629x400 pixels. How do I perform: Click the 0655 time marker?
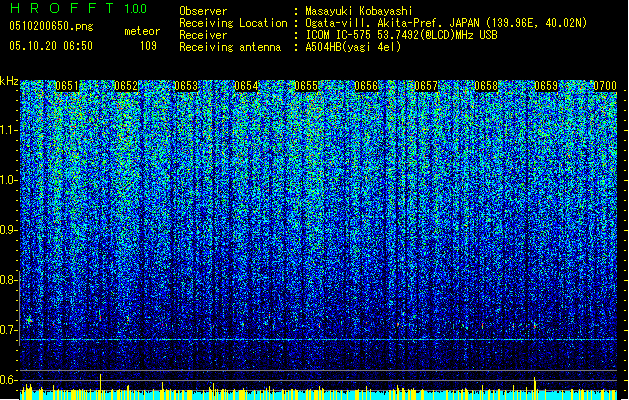pos(306,86)
